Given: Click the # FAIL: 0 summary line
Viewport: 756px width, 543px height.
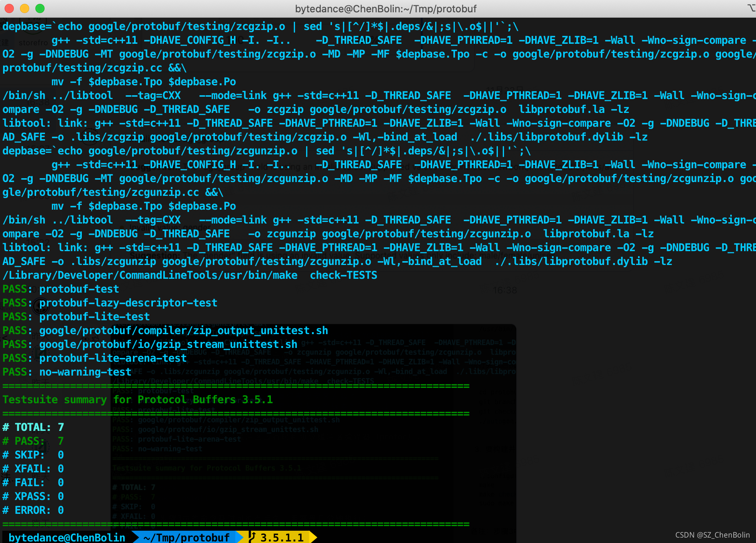Looking at the screenshot, I should click(33, 483).
